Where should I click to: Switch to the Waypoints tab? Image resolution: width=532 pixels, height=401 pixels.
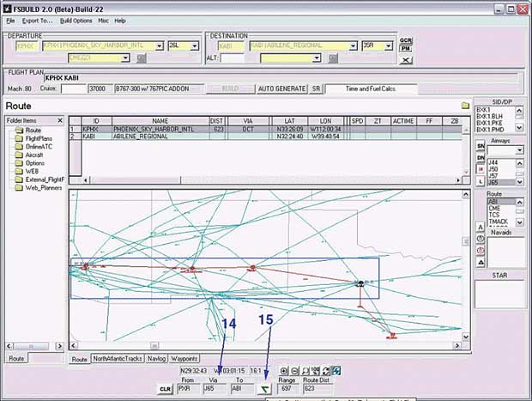pyautogui.click(x=184, y=359)
